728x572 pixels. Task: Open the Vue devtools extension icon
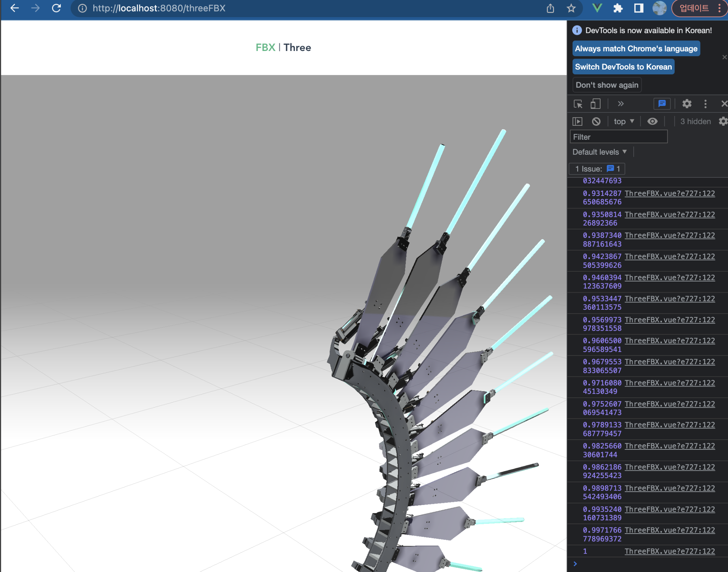pos(597,8)
